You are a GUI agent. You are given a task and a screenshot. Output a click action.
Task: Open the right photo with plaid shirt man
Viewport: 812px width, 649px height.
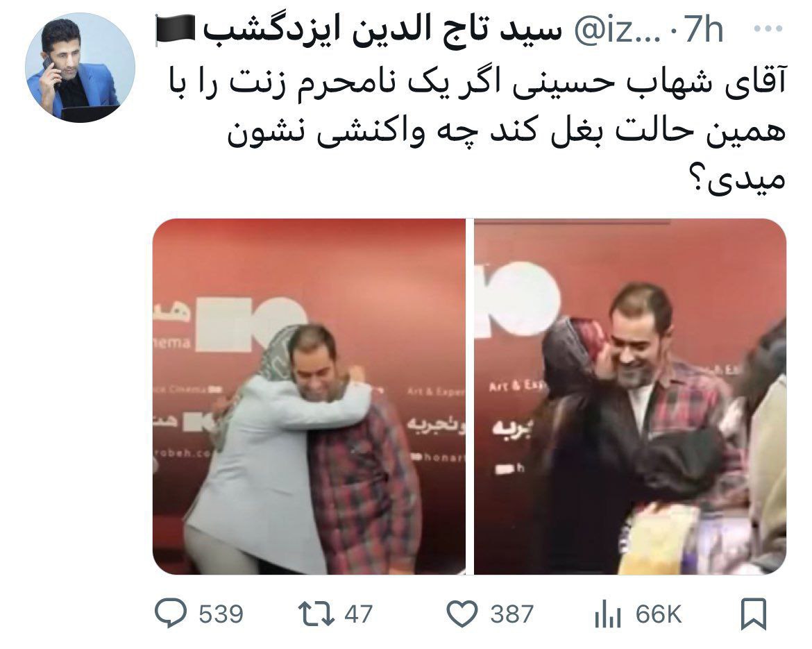(x=630, y=397)
